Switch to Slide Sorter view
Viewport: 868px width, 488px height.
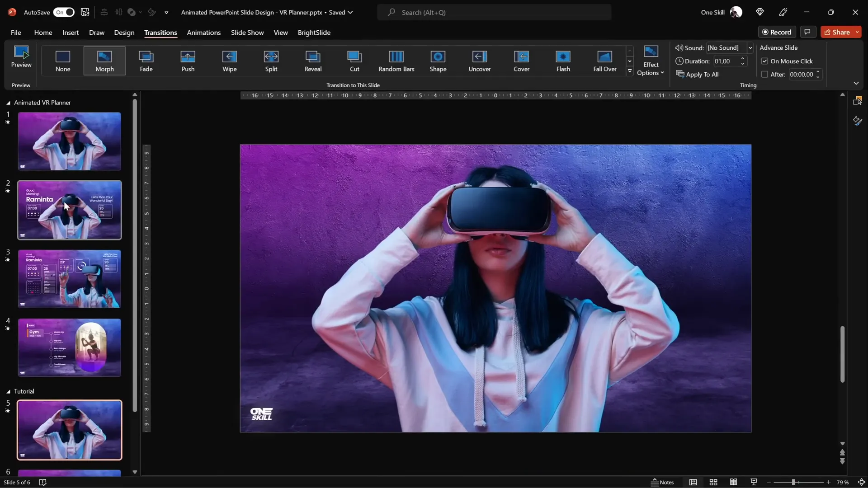(x=713, y=482)
